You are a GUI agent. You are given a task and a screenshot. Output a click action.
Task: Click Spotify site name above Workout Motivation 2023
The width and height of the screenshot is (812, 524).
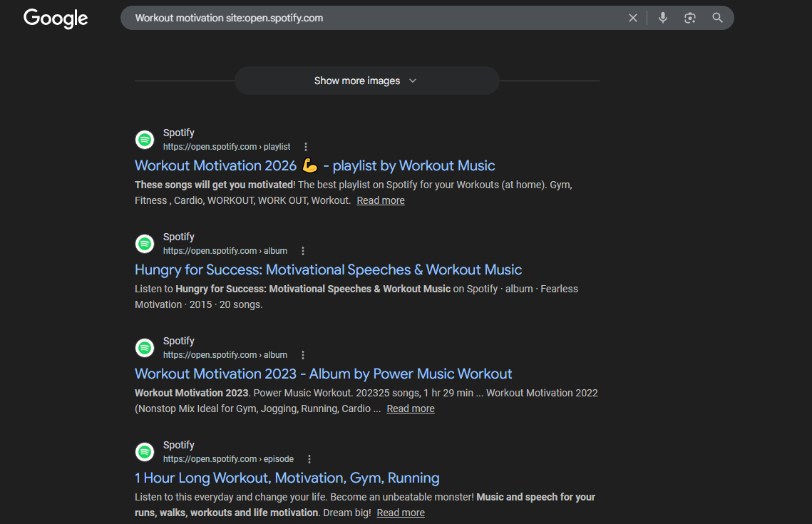click(x=179, y=341)
